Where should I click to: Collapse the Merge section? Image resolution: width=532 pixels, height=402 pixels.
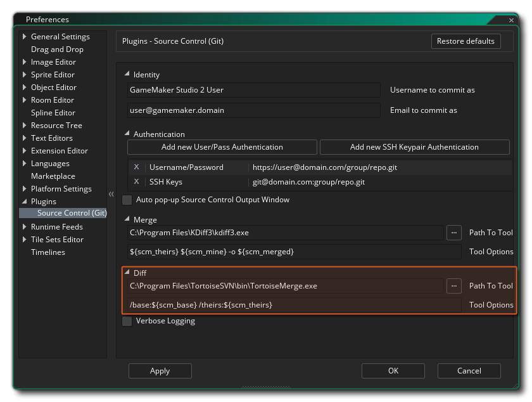tap(126, 219)
